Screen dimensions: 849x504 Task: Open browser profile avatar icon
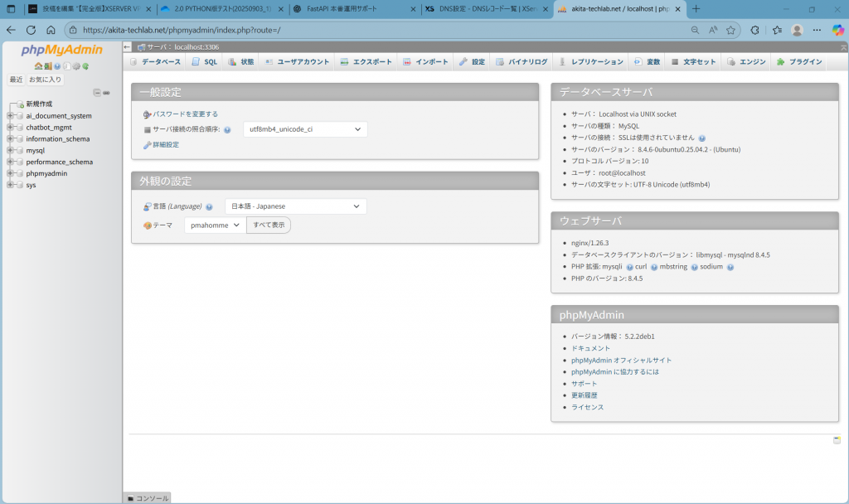pos(797,31)
